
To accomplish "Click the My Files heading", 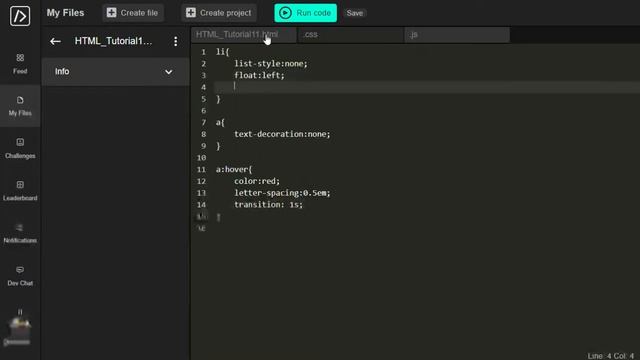I will coord(65,13).
